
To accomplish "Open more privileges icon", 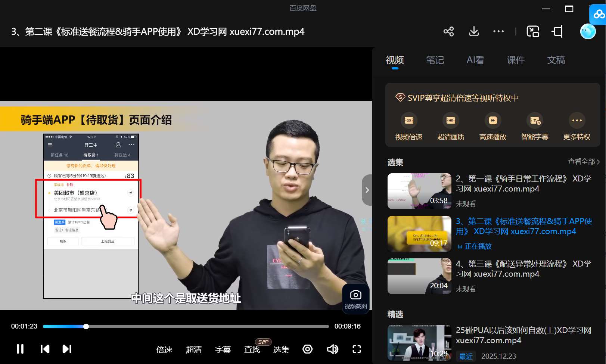I will tap(577, 121).
